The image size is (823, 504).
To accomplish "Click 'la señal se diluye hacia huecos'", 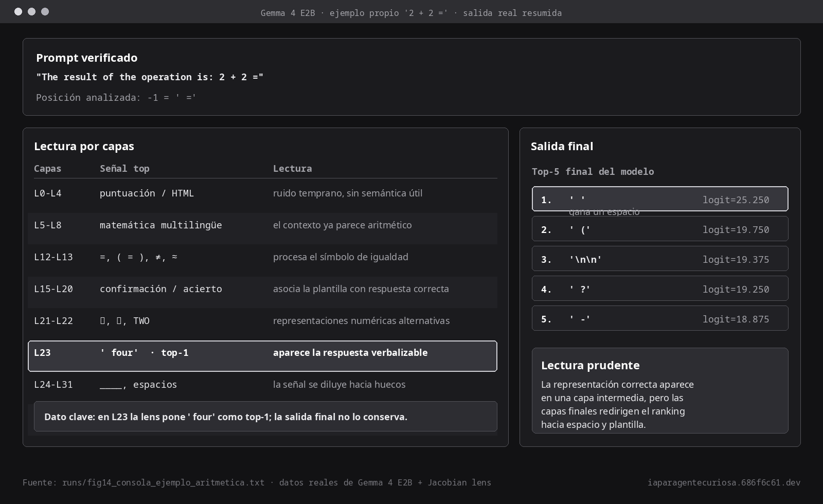I will [x=339, y=385].
